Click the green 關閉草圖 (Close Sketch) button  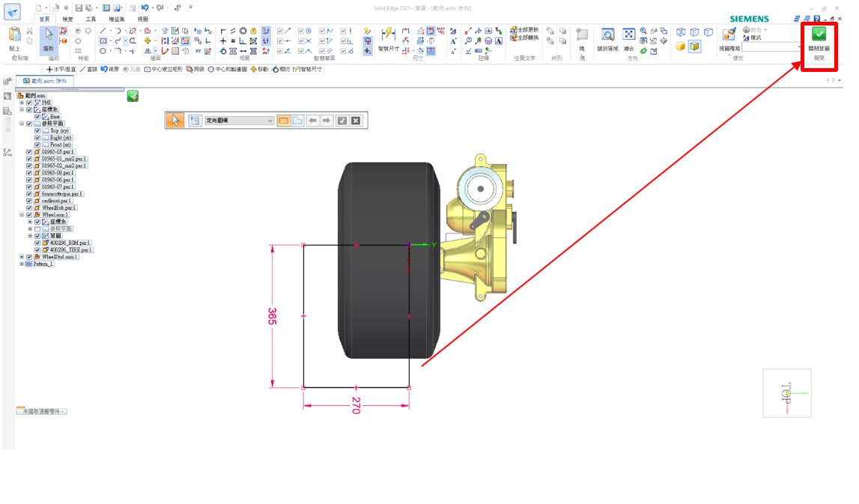pyautogui.click(x=819, y=38)
